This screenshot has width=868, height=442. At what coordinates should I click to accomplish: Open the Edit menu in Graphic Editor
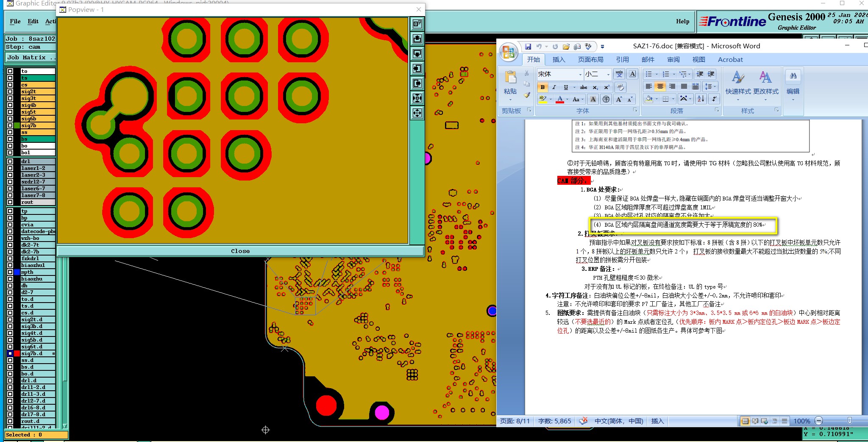33,21
